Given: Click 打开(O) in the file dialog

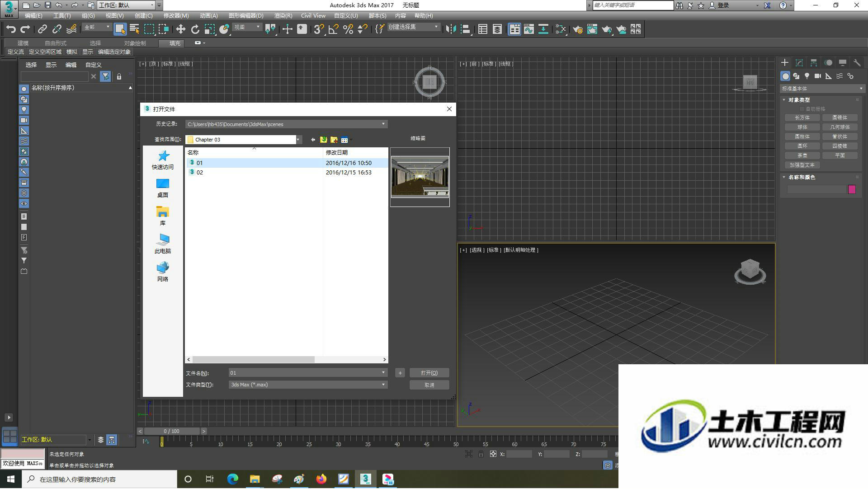Looking at the screenshot, I should tap(429, 373).
